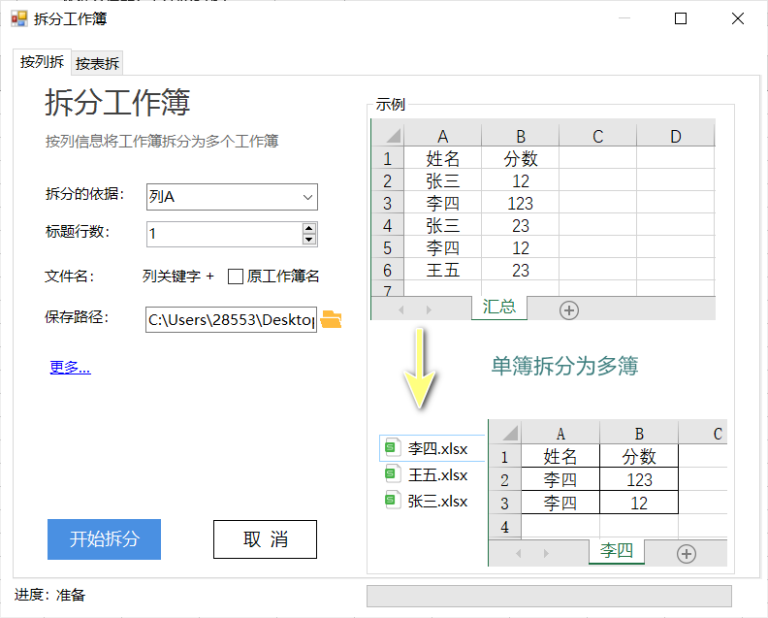This screenshot has width=768, height=618.
Task: Click the 标题行数 number field
Action: [x=222, y=234]
